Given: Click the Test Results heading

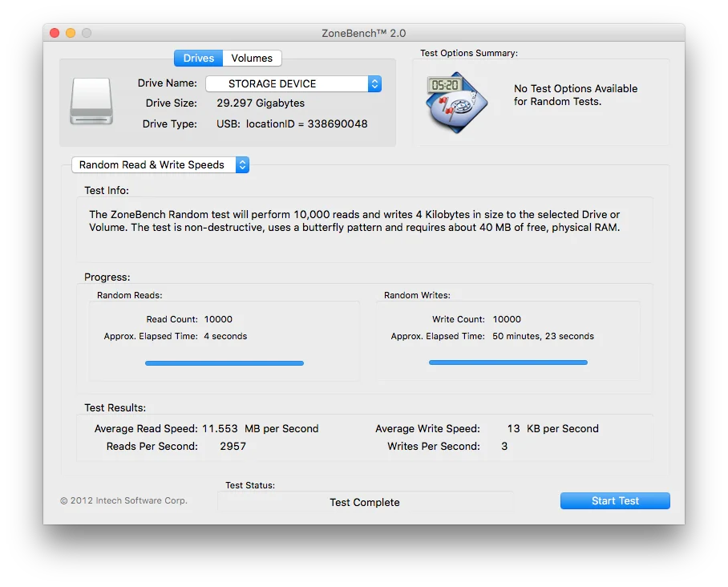Looking at the screenshot, I should (x=115, y=407).
